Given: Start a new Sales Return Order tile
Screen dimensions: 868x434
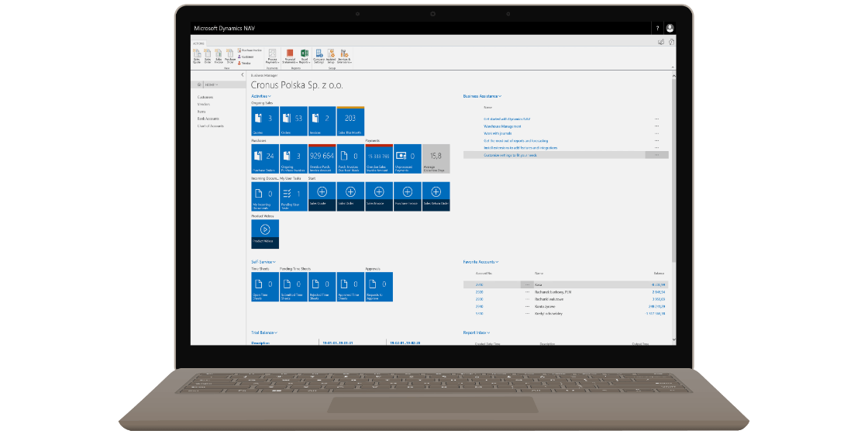Looking at the screenshot, I should 436,197.
